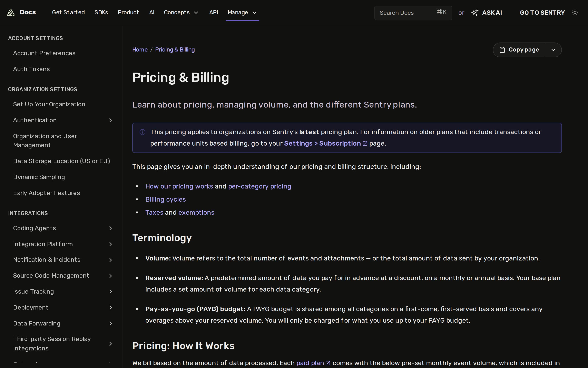The height and width of the screenshot is (368, 588).
Task: Expand the Coding Agents section
Action: pyautogui.click(x=110, y=228)
